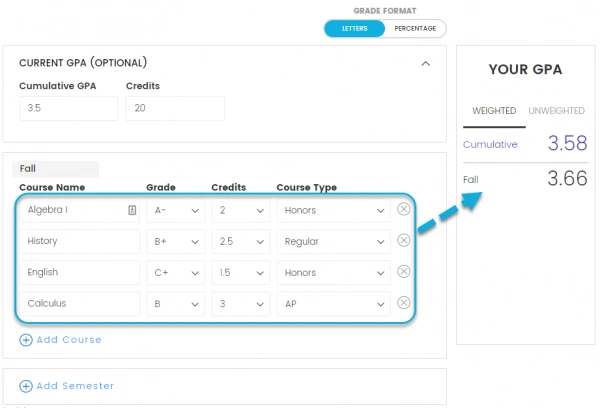Switch grade format to Percentage
This screenshot has height=408, width=600.
tap(415, 29)
